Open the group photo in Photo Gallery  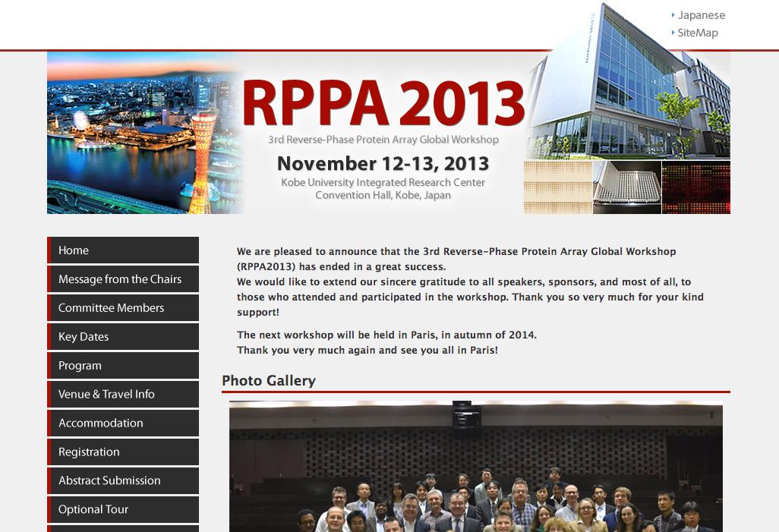tap(476, 467)
